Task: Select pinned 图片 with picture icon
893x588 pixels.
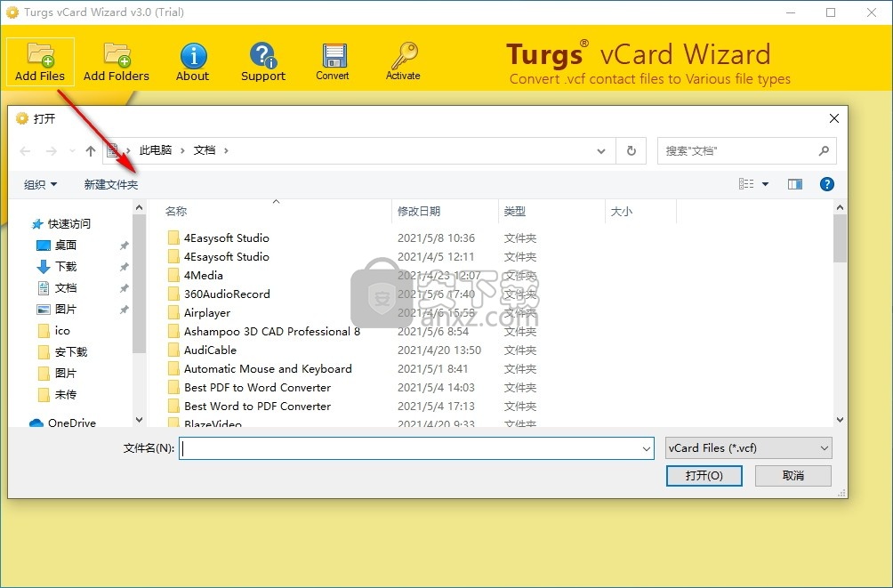Action: [66, 309]
